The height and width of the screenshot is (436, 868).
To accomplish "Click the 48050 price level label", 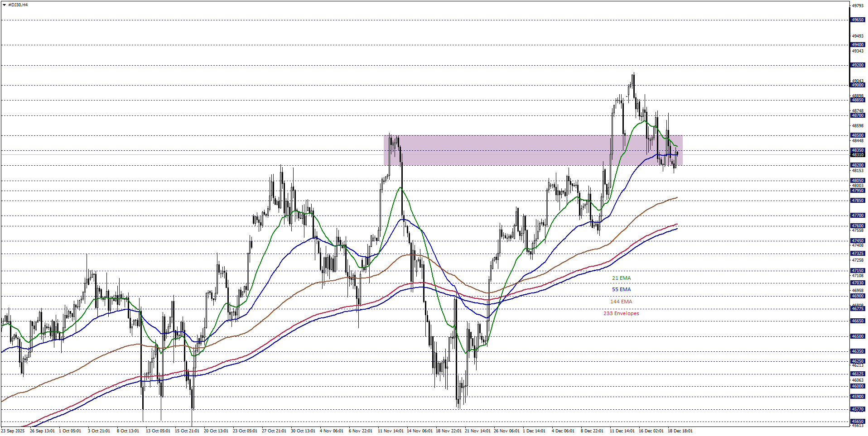I will pos(858,181).
